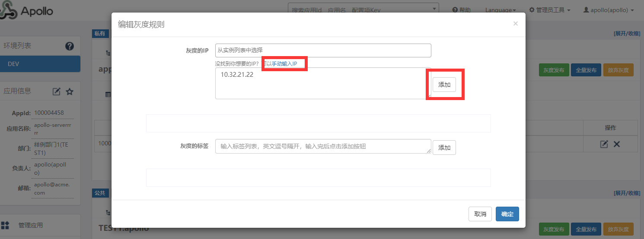Click 放弃灰度 button for the private namespace
644x239 pixels.
618,70
